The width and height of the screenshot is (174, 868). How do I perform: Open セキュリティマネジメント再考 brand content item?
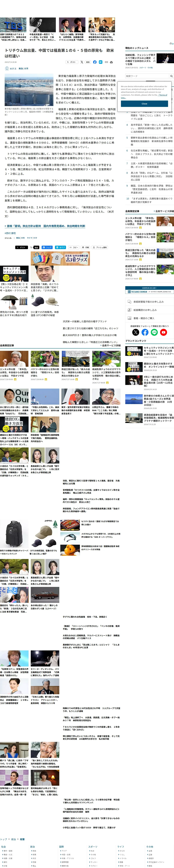[158, 351]
